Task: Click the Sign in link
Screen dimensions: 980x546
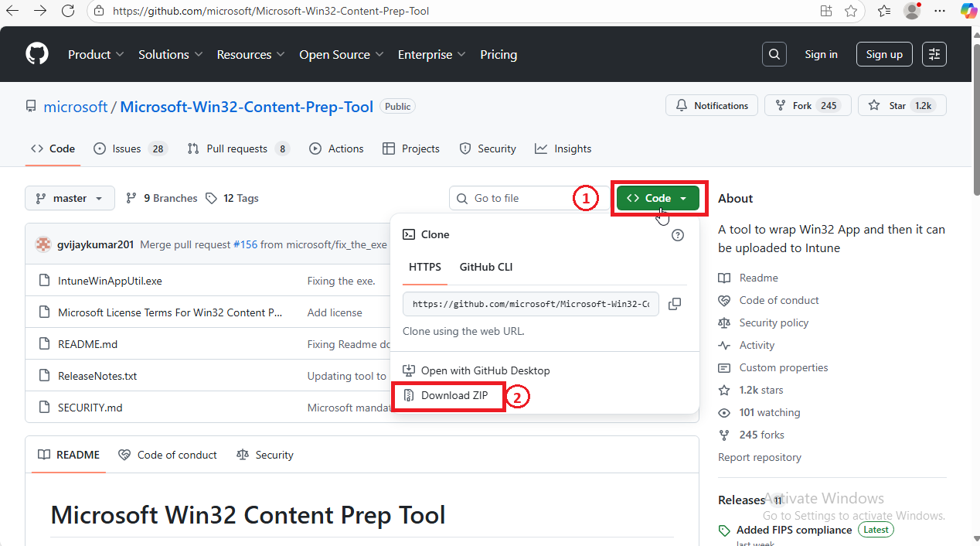Action: [x=821, y=54]
